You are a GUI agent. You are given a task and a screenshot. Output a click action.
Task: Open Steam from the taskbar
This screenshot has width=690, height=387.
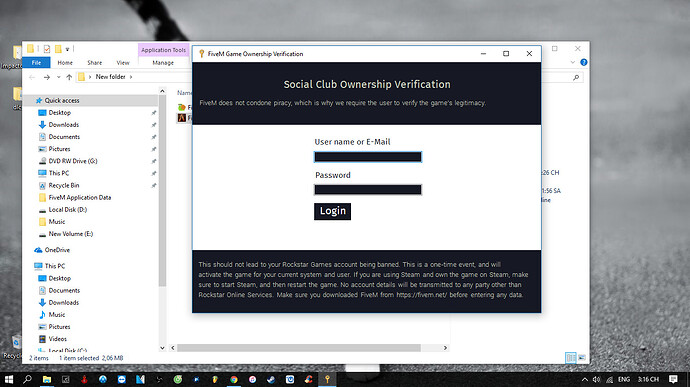pyautogui.click(x=271, y=379)
